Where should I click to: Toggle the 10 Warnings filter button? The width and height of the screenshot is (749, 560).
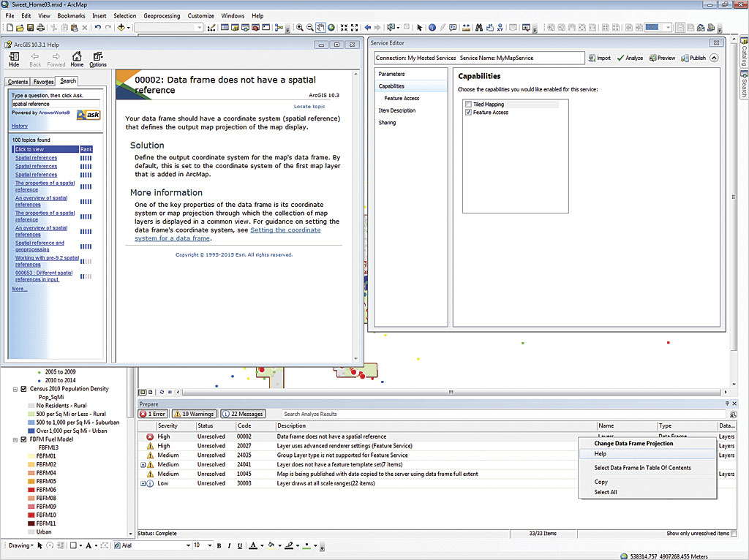[194, 414]
